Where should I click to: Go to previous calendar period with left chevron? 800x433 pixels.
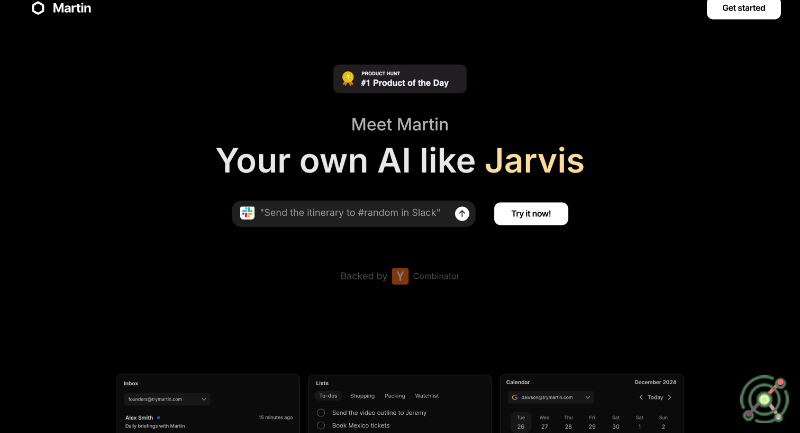click(641, 397)
